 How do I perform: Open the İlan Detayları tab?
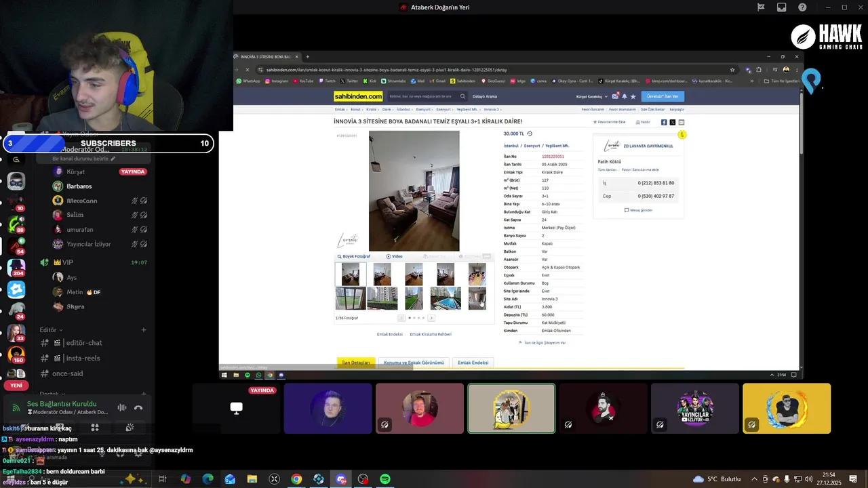(356, 363)
